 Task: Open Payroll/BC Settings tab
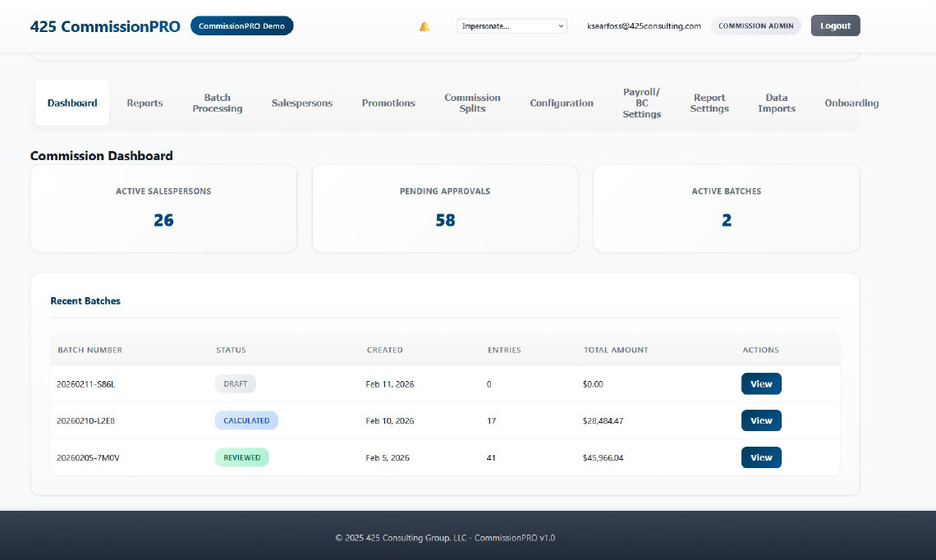pyautogui.click(x=641, y=103)
